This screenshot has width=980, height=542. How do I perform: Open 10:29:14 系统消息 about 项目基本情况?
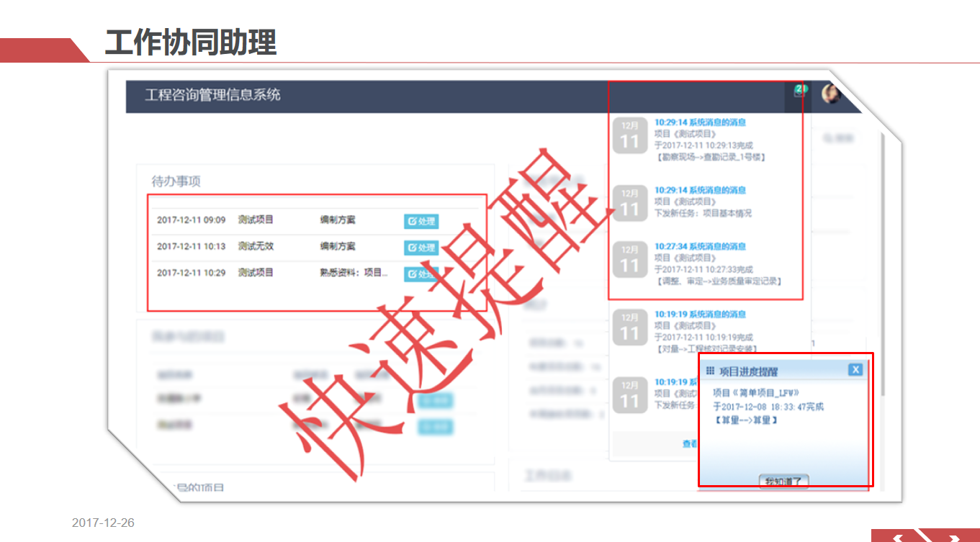[x=700, y=190]
